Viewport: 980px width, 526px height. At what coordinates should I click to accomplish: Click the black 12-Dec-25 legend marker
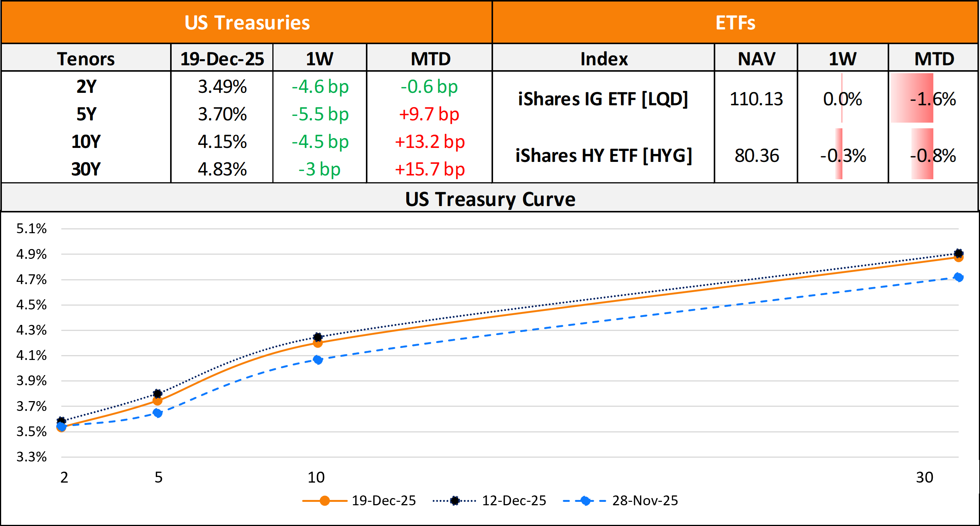tap(455, 500)
